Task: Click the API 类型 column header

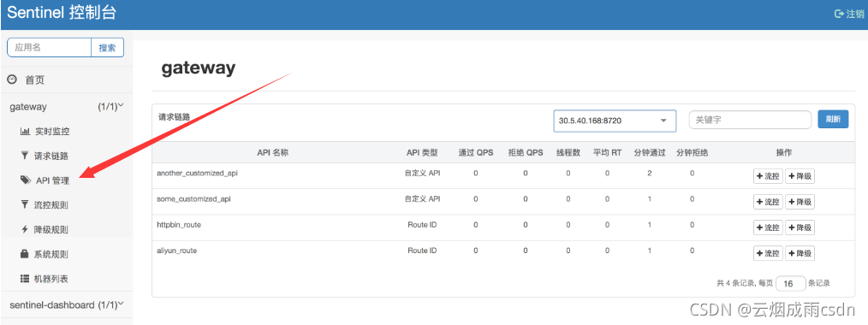Action: (422, 152)
